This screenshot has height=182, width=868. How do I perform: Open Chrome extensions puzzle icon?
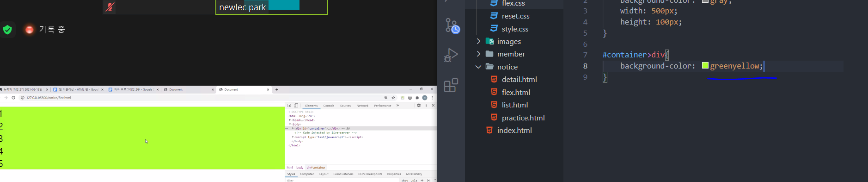tap(417, 98)
